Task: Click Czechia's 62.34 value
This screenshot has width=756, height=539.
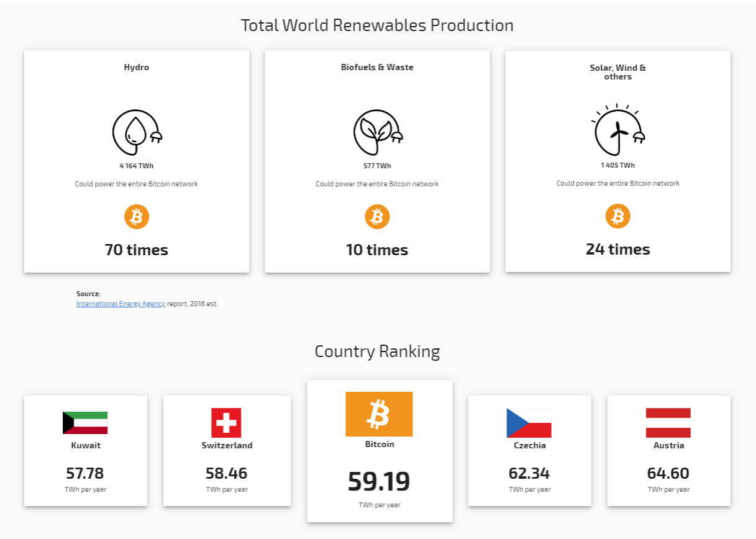Action: tap(529, 473)
